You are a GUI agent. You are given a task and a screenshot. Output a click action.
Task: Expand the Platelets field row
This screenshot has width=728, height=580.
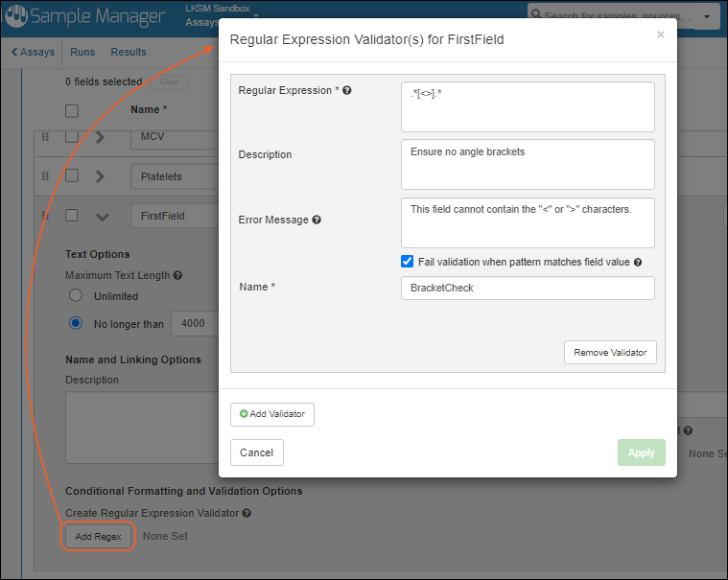pos(101,176)
